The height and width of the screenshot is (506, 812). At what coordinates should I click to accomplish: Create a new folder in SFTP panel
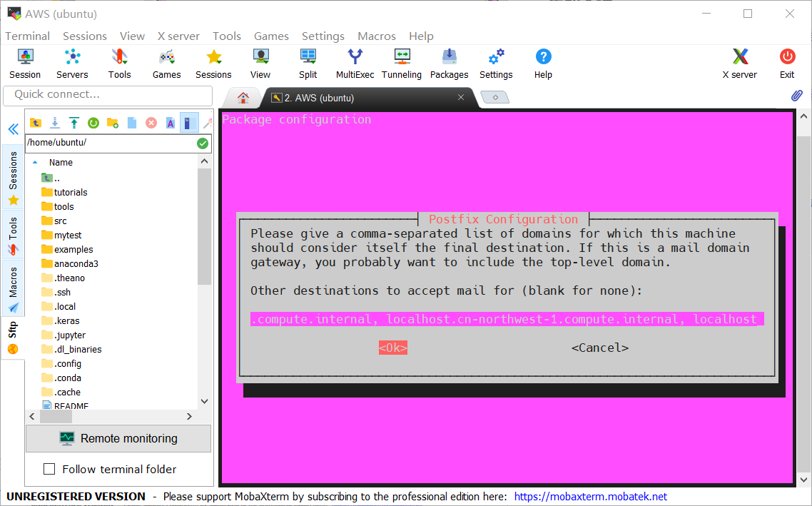pos(112,122)
